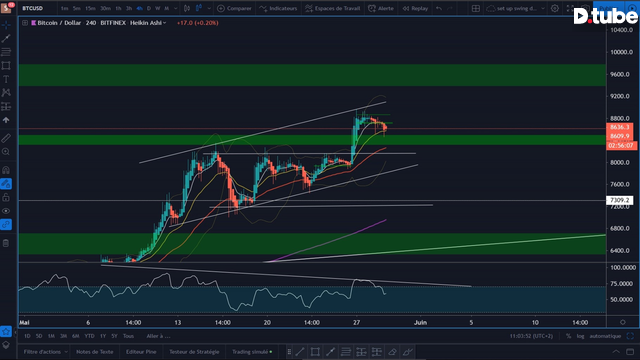Select the arrow icons tool
This screenshot has height=360, width=640.
(6, 120)
